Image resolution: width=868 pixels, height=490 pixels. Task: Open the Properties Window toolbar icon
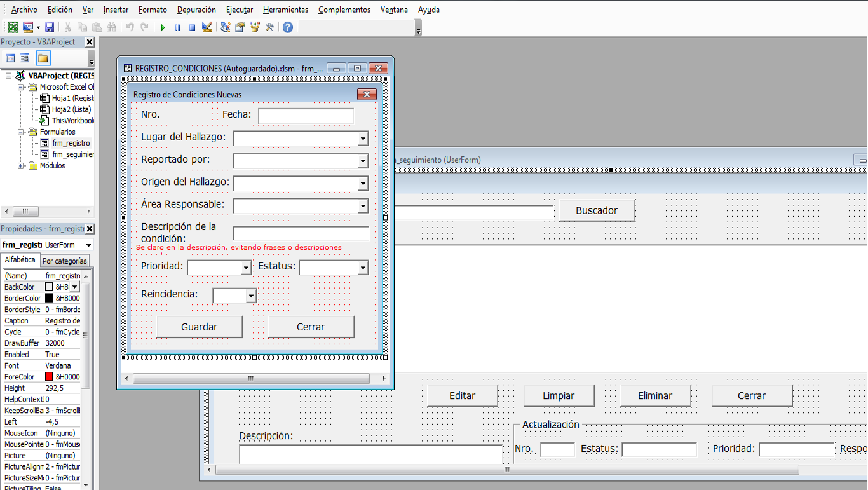(x=240, y=27)
